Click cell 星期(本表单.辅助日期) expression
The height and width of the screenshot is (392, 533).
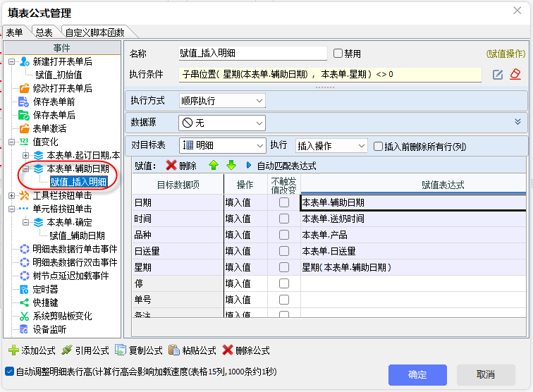tap(413, 268)
